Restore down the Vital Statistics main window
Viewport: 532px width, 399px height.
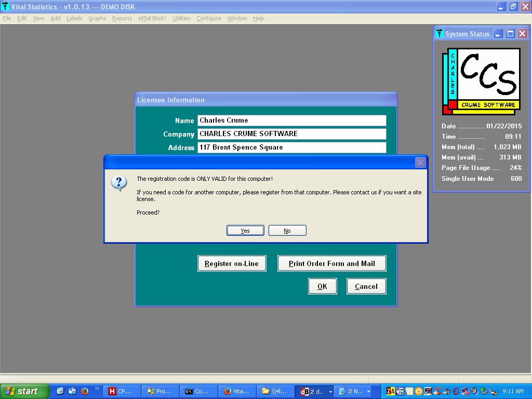click(513, 6)
